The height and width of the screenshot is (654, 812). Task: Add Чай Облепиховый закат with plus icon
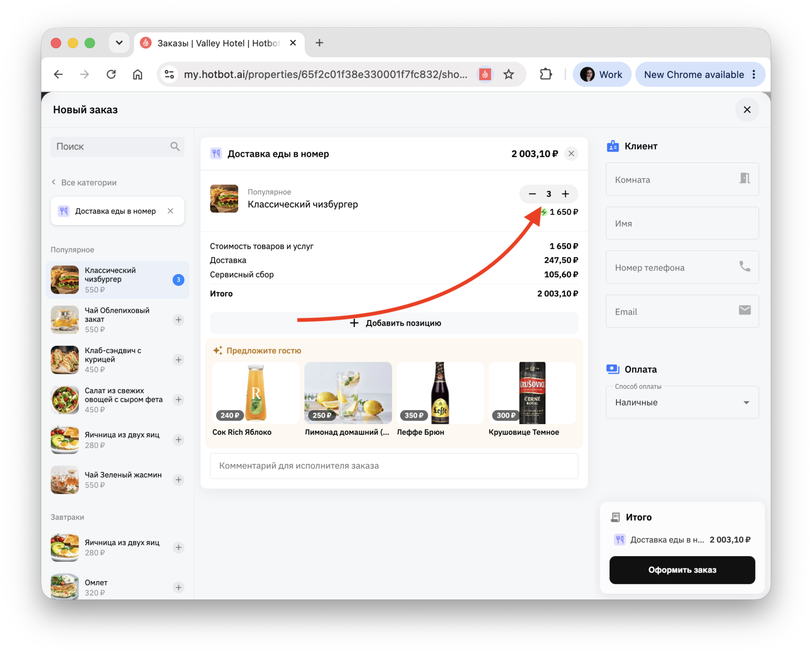tap(178, 320)
